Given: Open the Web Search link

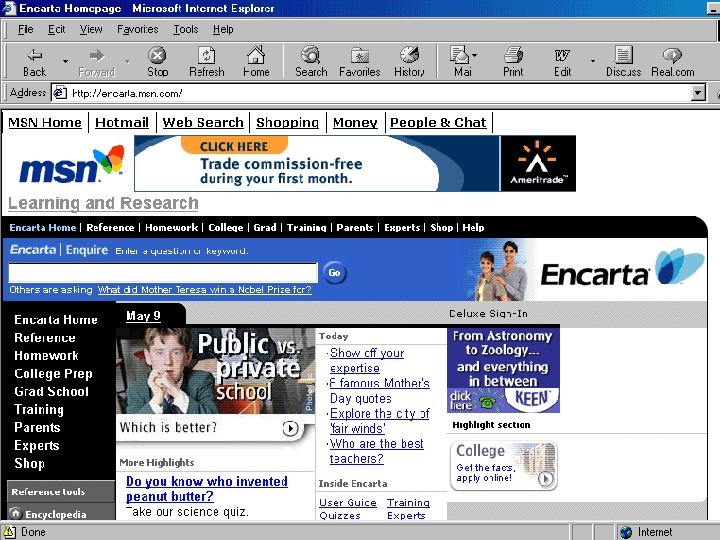Looking at the screenshot, I should tap(203, 123).
